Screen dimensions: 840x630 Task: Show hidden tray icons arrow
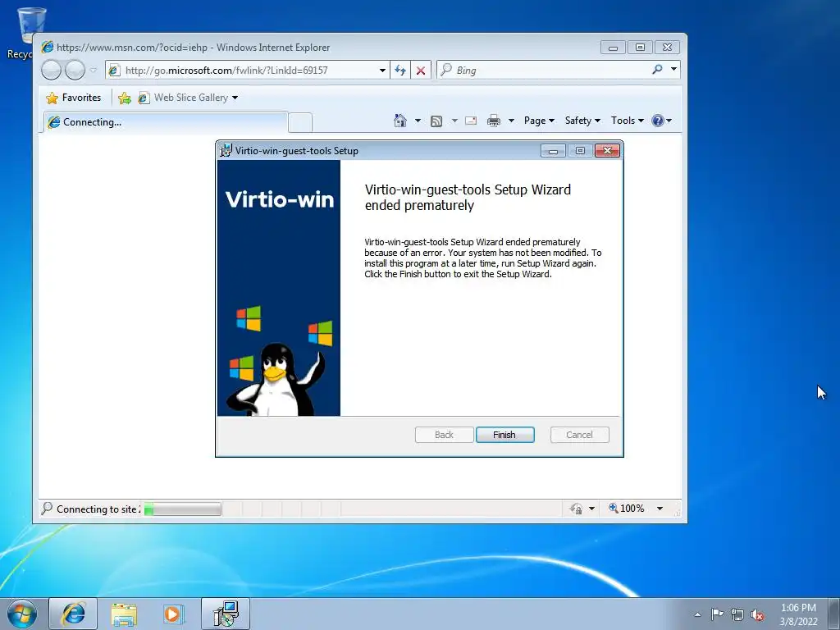(x=697, y=614)
